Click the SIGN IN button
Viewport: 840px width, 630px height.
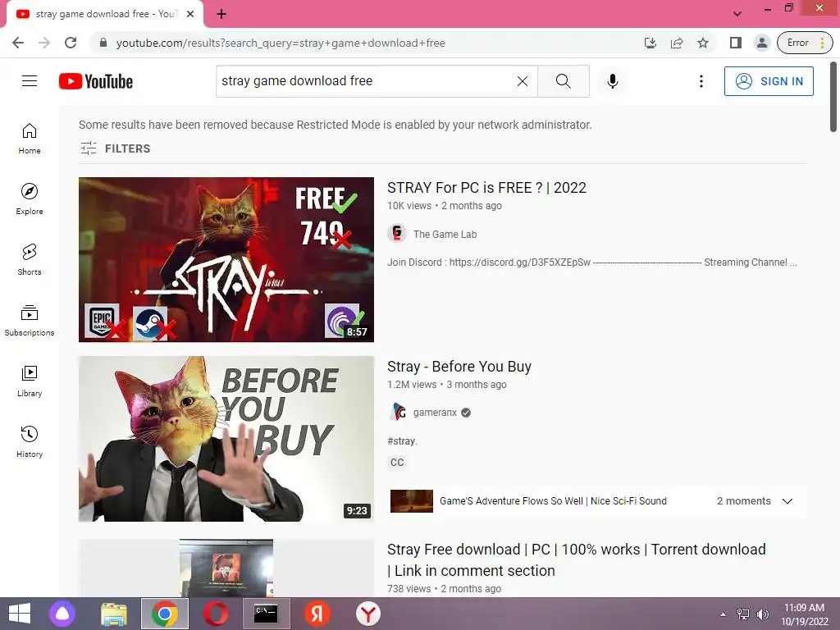pos(769,81)
